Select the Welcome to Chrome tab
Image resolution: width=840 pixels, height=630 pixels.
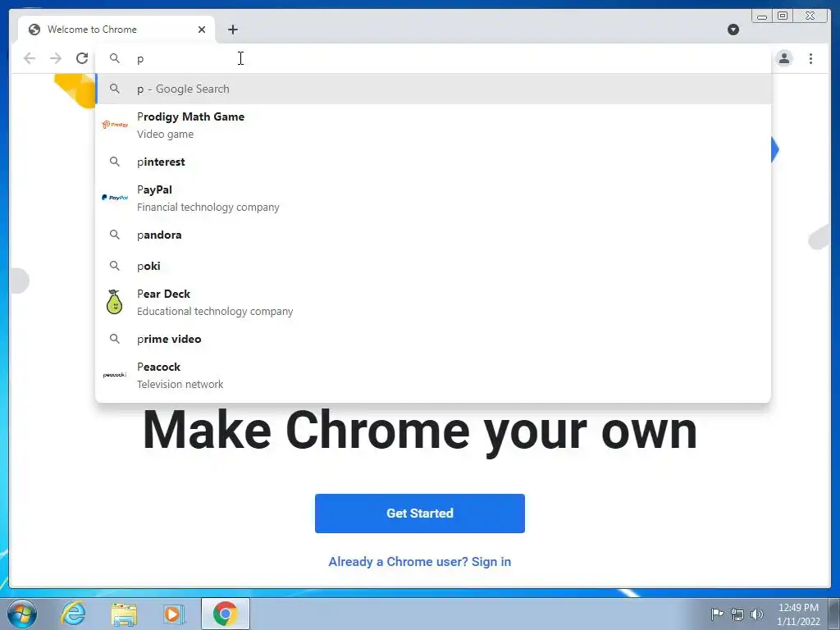click(116, 30)
